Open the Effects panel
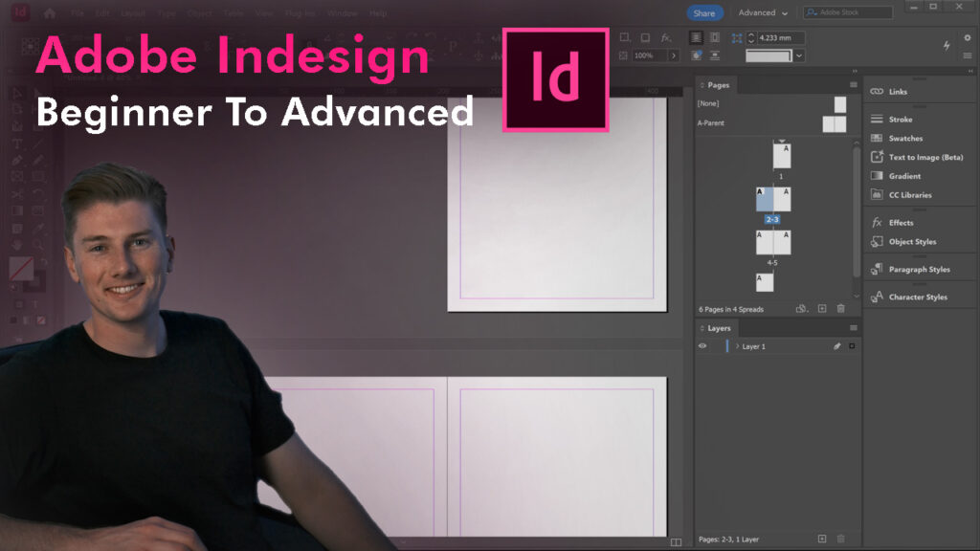This screenshot has height=551, width=980. tap(901, 223)
